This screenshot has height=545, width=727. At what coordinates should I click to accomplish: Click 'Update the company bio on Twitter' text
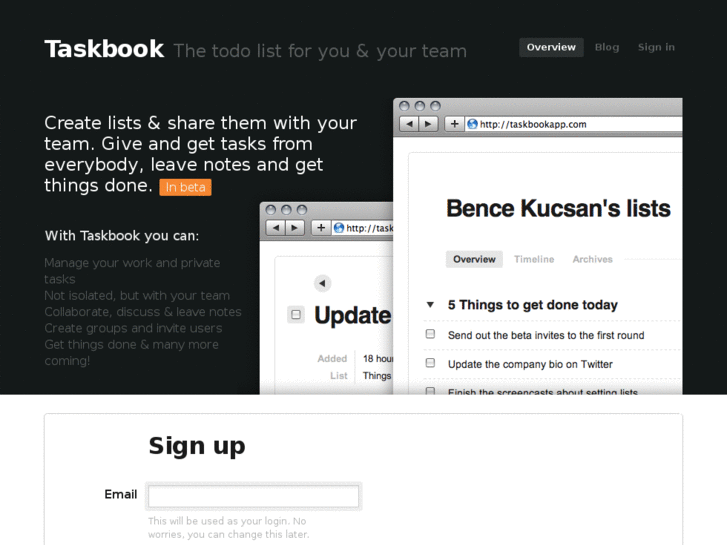point(530,364)
